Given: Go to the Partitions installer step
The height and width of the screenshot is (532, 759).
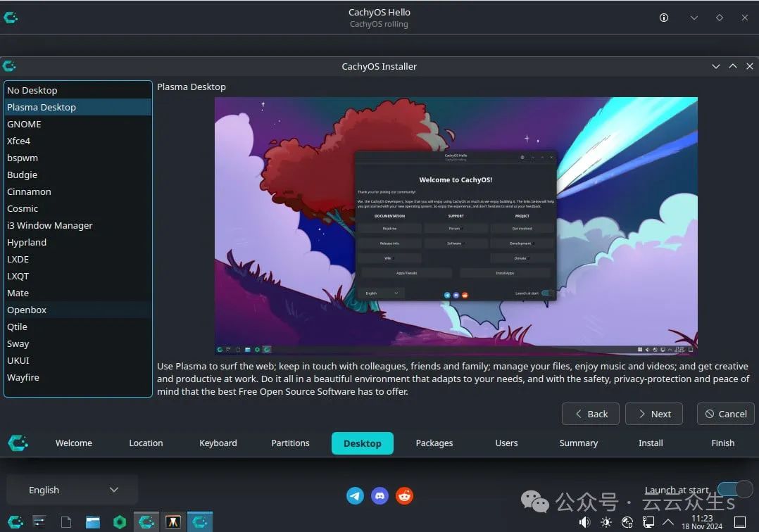Looking at the screenshot, I should coord(290,443).
